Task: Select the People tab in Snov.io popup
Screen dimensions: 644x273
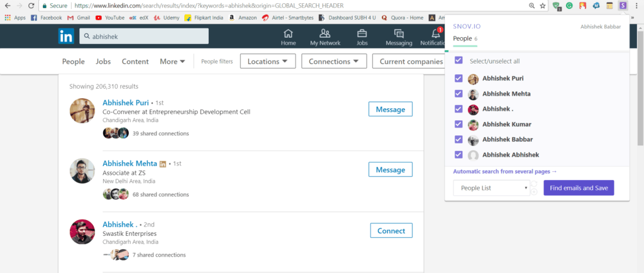Action: (465, 38)
